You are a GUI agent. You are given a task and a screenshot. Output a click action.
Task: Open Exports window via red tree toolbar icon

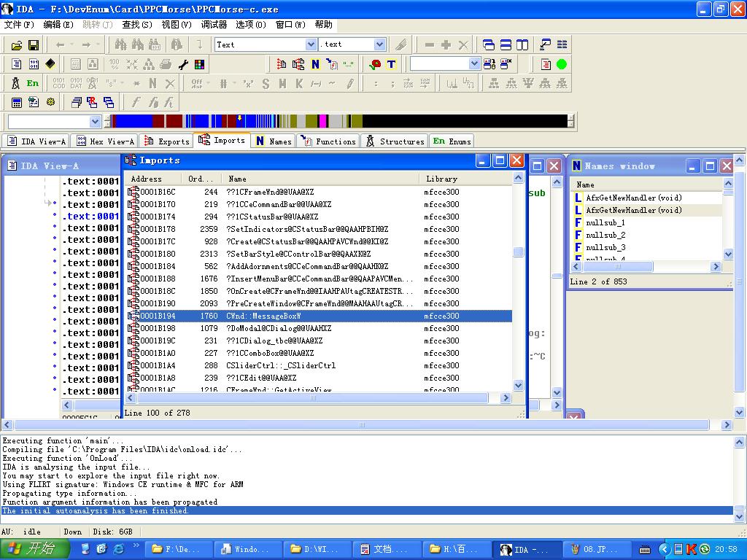tap(282, 64)
